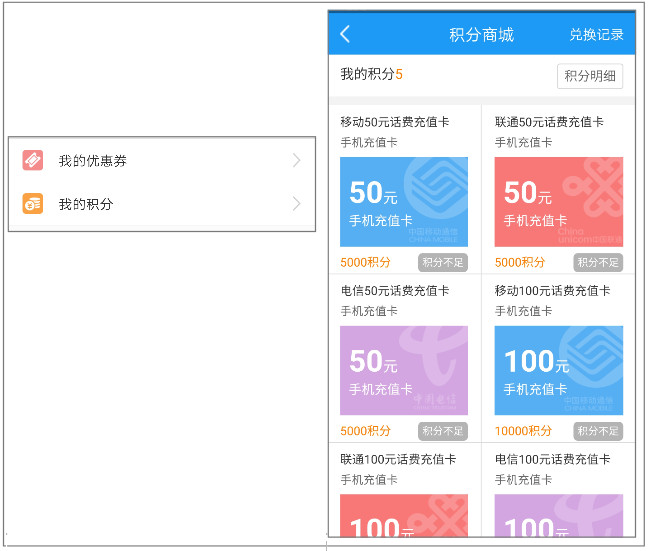The width and height of the screenshot is (648, 551).
Task: Open the 我的积分 row label
Action: tap(86, 204)
